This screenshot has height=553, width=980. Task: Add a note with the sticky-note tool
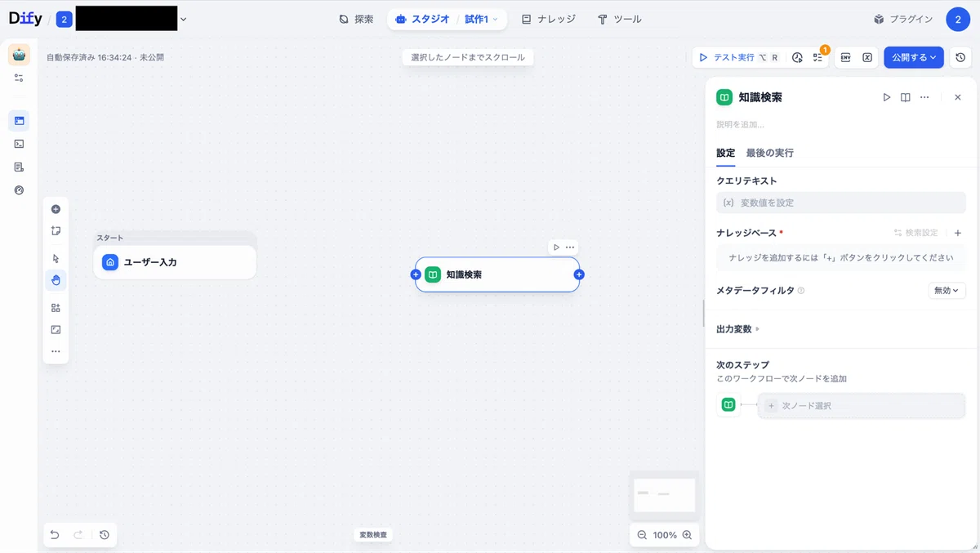(x=56, y=230)
